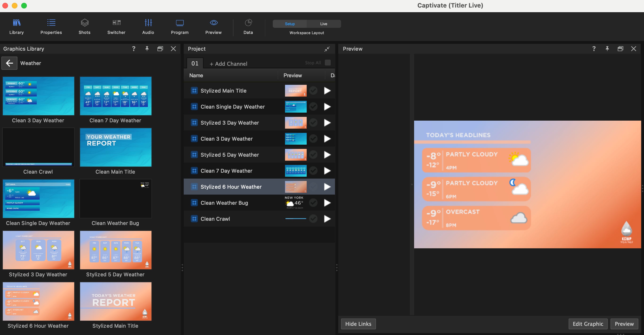
Task: Open the Data pie chart icon
Action: click(248, 26)
